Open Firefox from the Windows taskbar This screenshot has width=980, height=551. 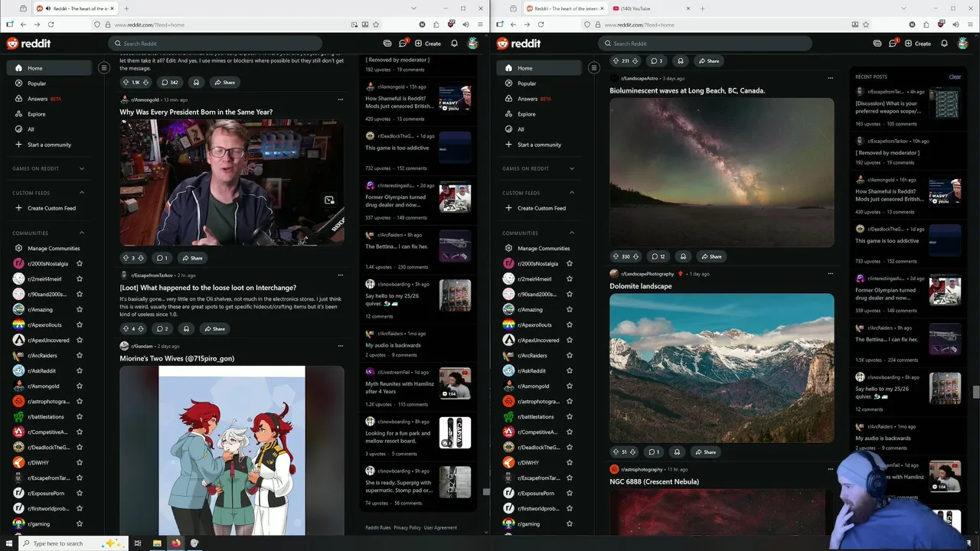coord(175,543)
